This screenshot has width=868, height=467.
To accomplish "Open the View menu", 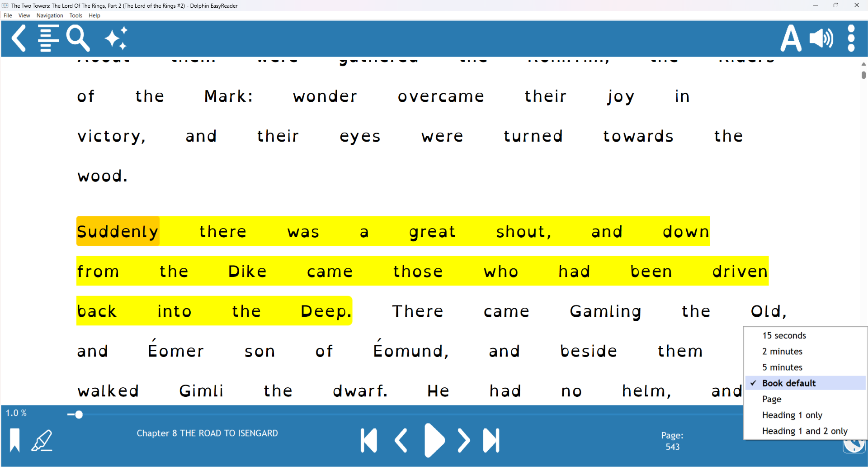I will pos(24,15).
